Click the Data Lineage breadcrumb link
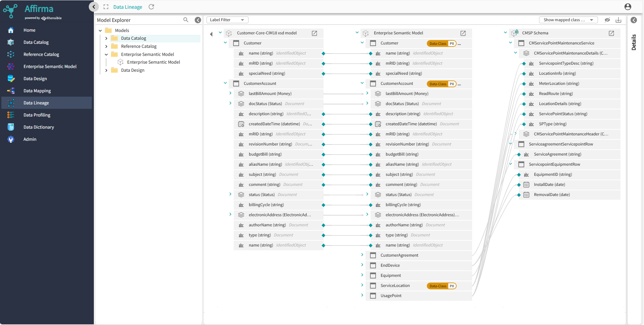 (127, 7)
